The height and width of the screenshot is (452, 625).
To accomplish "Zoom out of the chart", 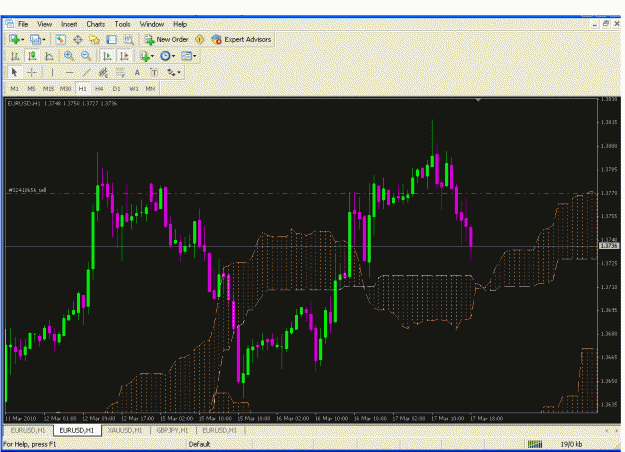I will pos(86,56).
